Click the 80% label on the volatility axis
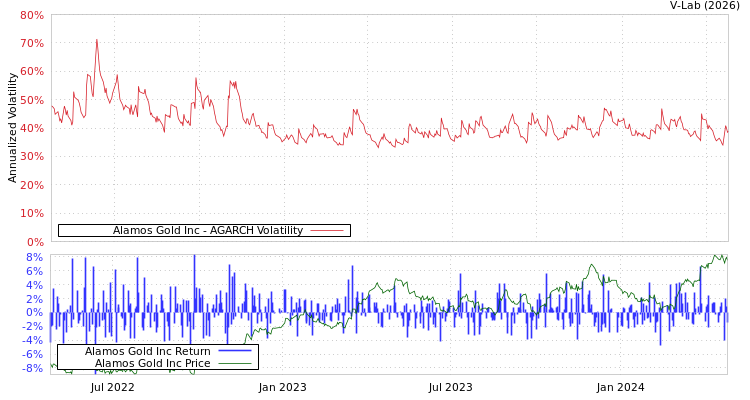The height and width of the screenshot is (400, 750). coord(32,16)
